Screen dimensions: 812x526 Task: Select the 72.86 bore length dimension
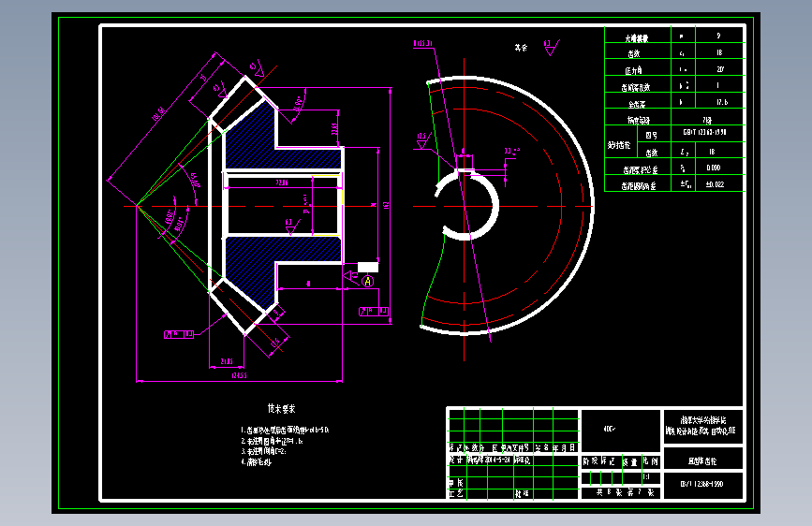point(282,183)
